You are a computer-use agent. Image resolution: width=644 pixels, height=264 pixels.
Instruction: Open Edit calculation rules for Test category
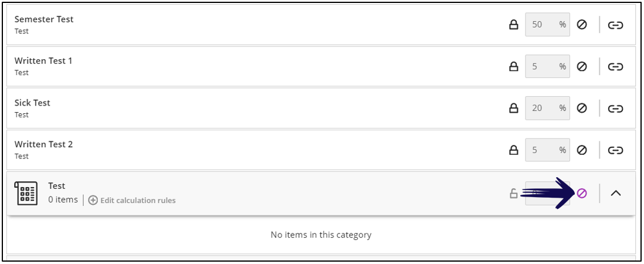pyautogui.click(x=132, y=201)
